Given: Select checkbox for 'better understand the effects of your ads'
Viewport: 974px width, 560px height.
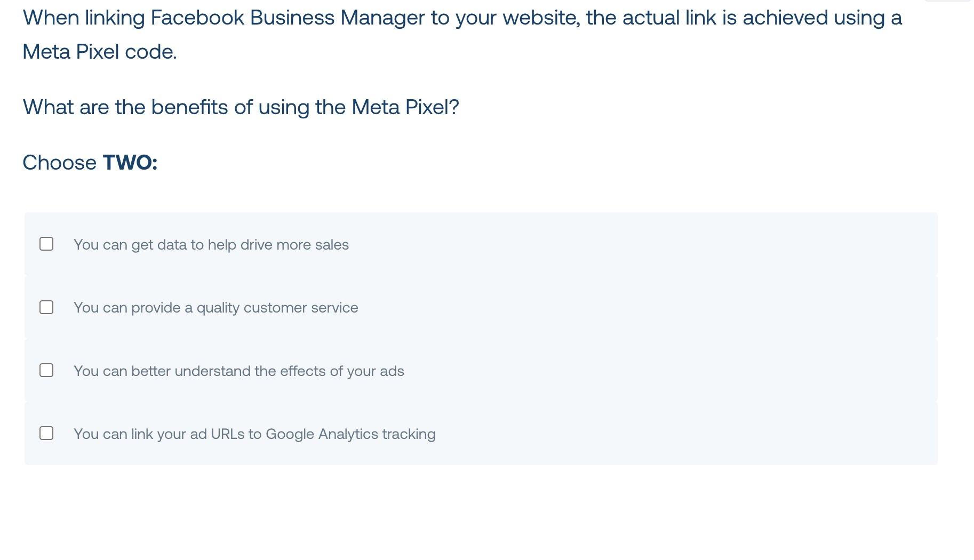Looking at the screenshot, I should pyautogui.click(x=46, y=370).
